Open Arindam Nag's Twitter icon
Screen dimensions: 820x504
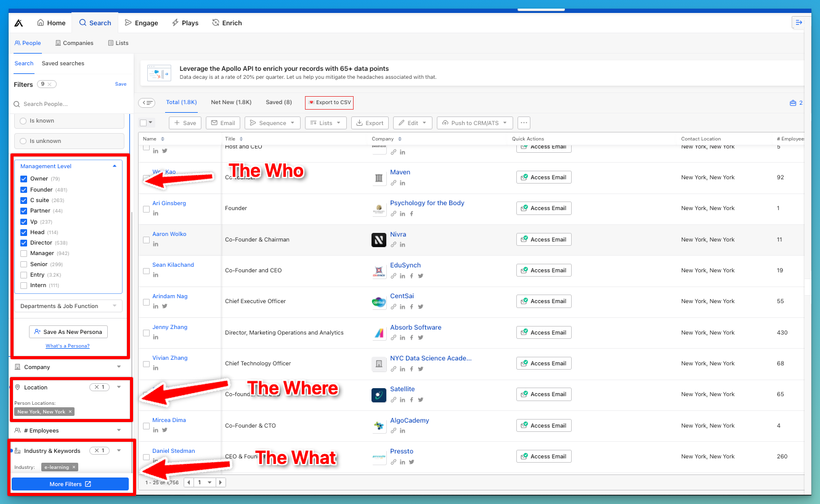pos(164,306)
